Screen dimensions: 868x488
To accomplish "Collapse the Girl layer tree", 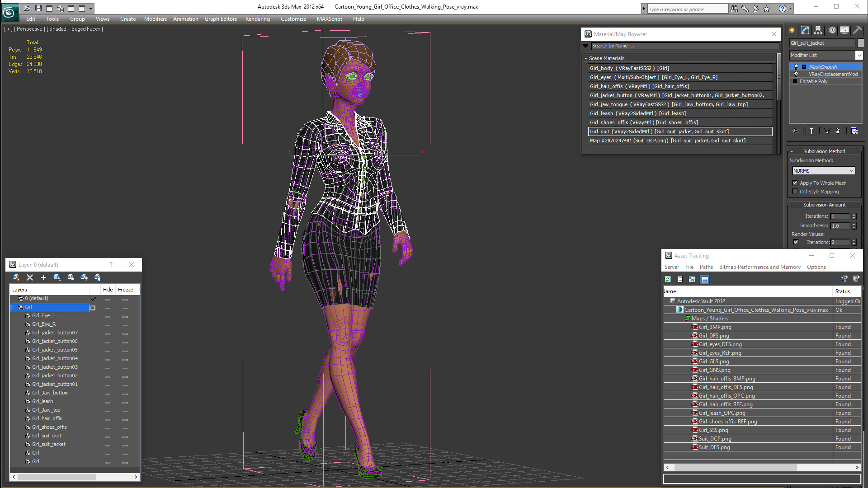I will pyautogui.click(x=14, y=307).
